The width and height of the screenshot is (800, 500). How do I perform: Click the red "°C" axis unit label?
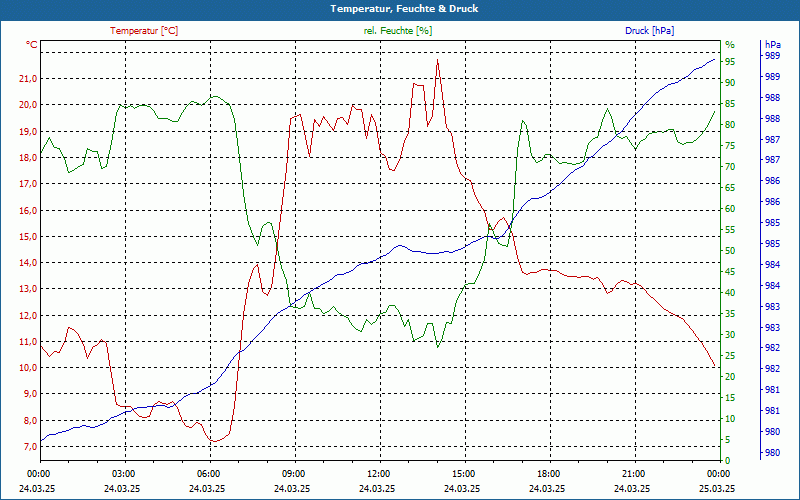pos(32,45)
